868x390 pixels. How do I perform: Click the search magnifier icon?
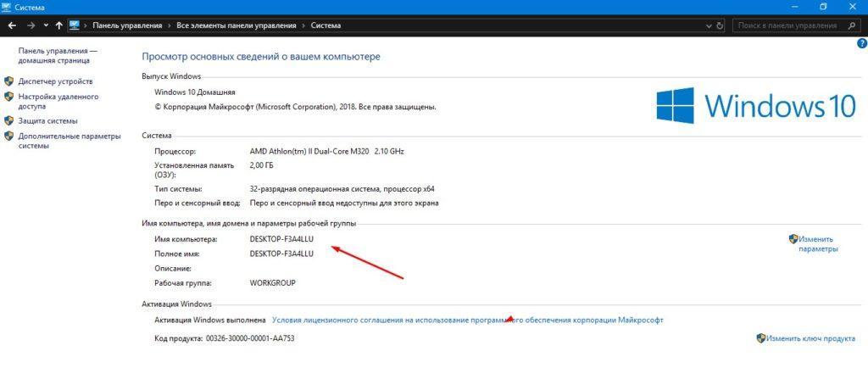(x=851, y=25)
